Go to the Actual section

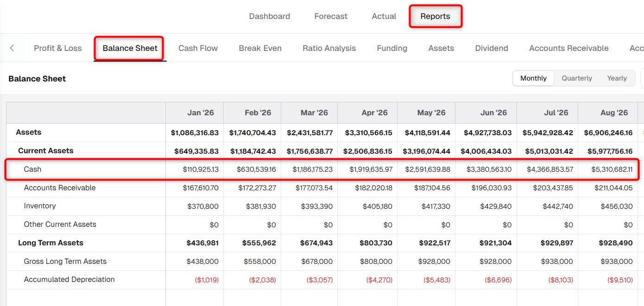(x=384, y=16)
